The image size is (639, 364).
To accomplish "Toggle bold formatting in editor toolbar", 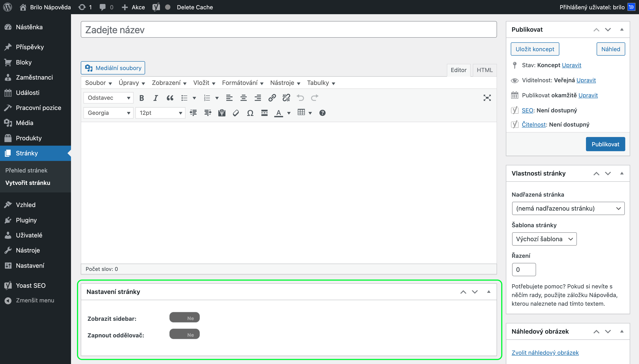I will [142, 98].
